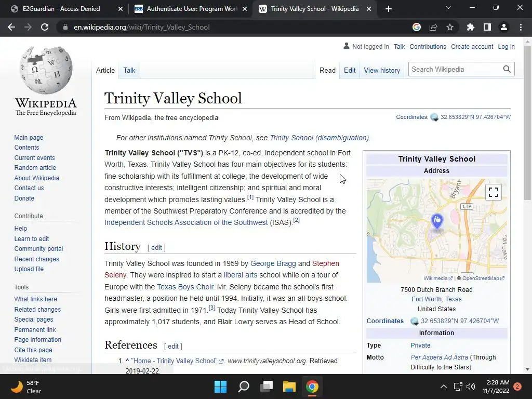The width and height of the screenshot is (532, 399).
Task: Open the Trinity School (disambiguation) link
Action: tap(320, 138)
